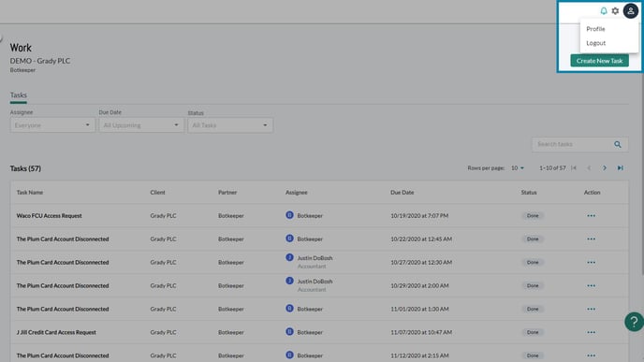This screenshot has width=644, height=362.
Task: Open the Due Date dropdown showing All Upcoming
Action: click(x=141, y=125)
